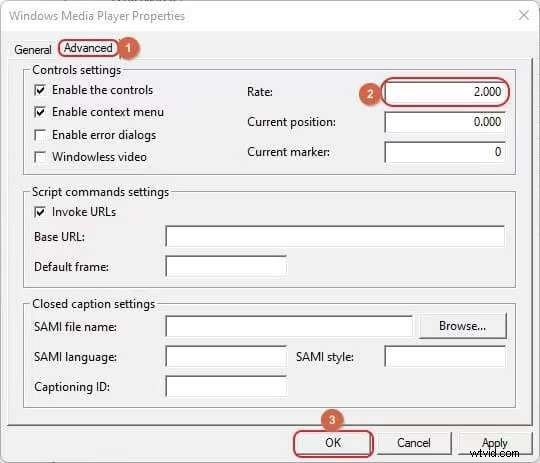
Task: Confirm with the OK button
Action: (333, 443)
